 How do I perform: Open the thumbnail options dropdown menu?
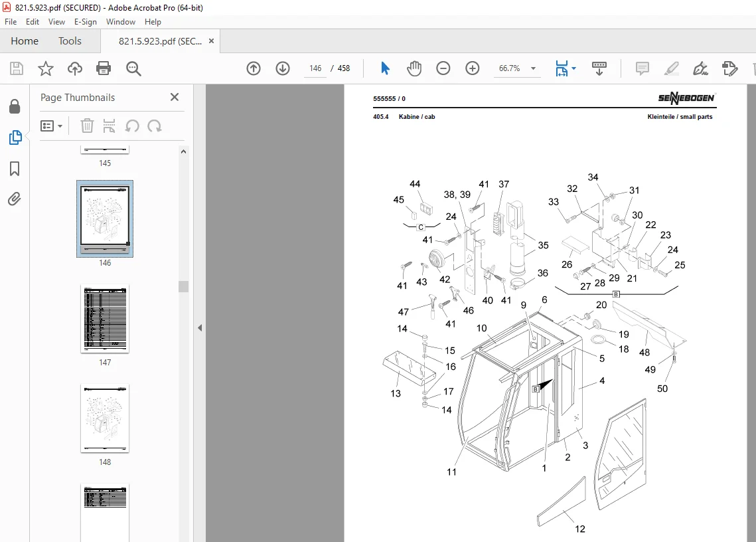tap(52, 126)
